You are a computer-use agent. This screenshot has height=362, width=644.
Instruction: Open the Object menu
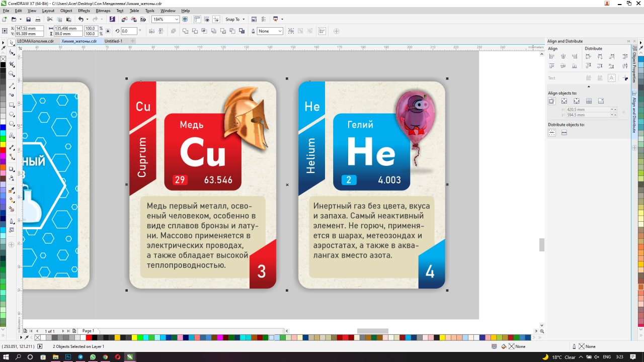[x=66, y=11]
